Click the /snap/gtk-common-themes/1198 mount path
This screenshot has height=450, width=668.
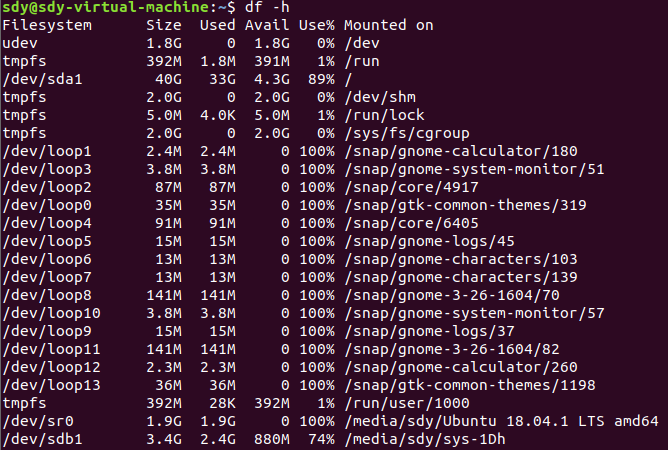(x=470, y=385)
